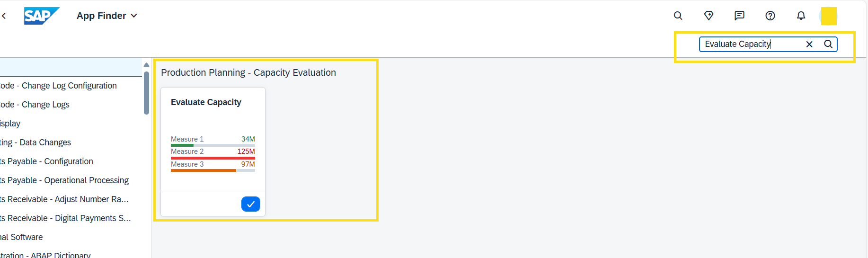The width and height of the screenshot is (868, 258).
Task: Open the Evaluate Capacity tile
Action: pos(213,140)
